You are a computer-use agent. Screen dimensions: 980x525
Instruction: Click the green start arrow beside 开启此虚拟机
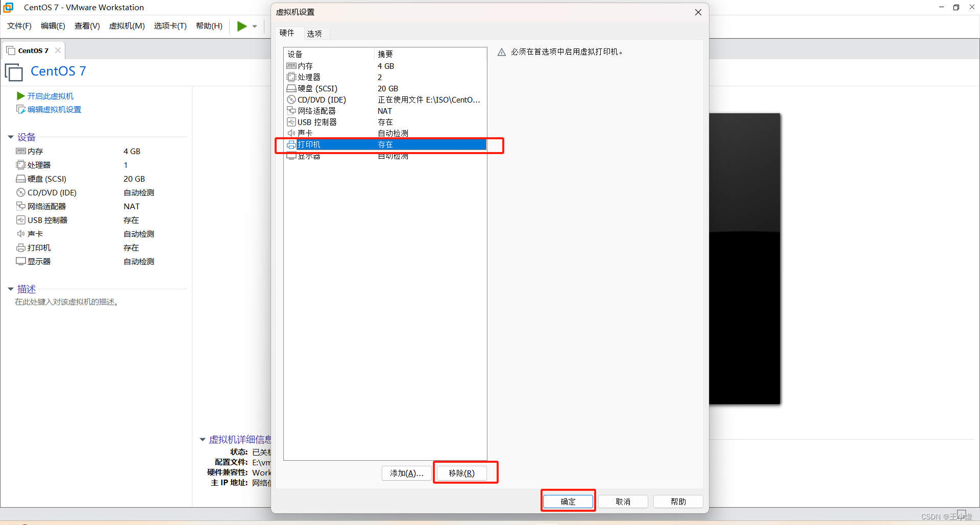click(x=21, y=96)
